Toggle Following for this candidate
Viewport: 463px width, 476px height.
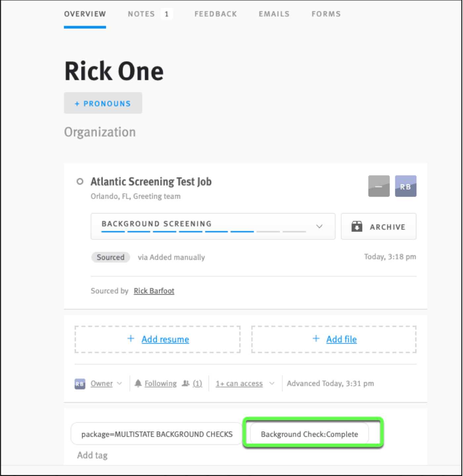(160, 383)
